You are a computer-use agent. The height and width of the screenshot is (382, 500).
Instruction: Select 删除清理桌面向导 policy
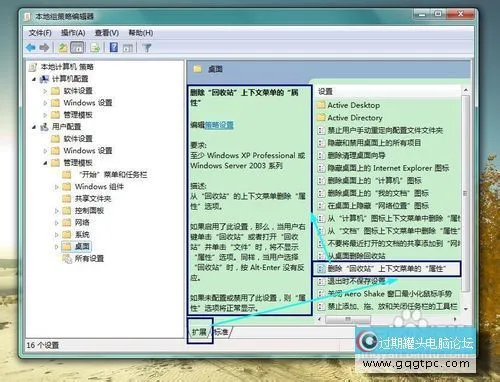(356, 156)
